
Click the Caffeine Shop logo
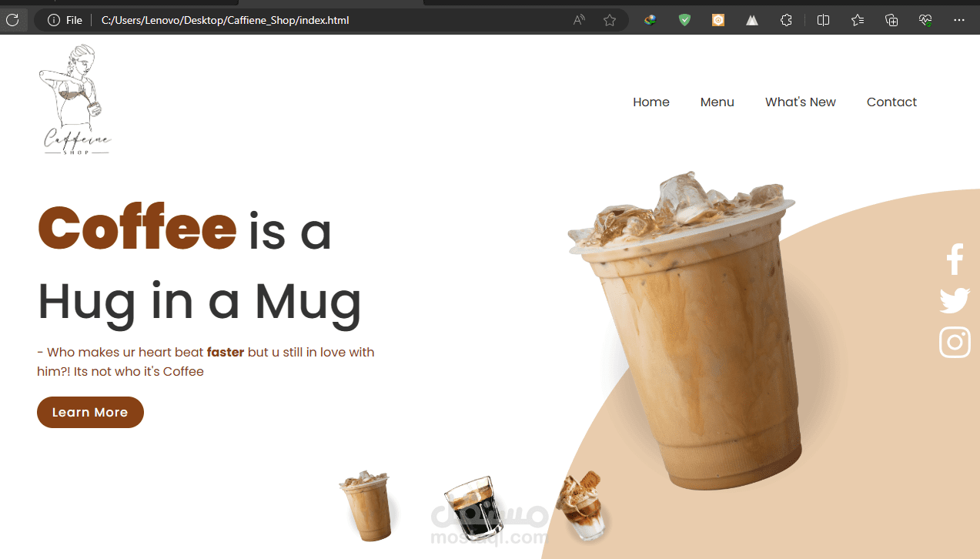point(76,100)
